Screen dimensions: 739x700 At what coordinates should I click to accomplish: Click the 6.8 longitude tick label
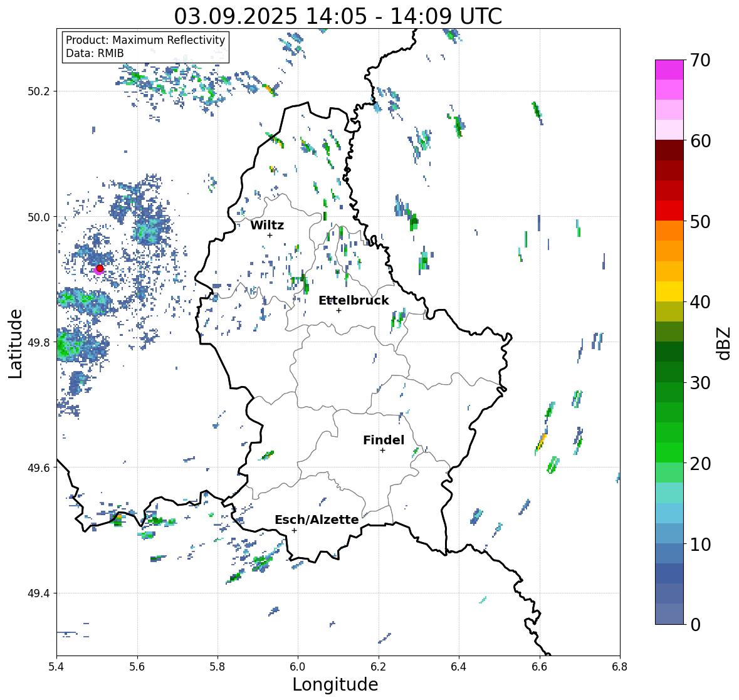pos(620,666)
